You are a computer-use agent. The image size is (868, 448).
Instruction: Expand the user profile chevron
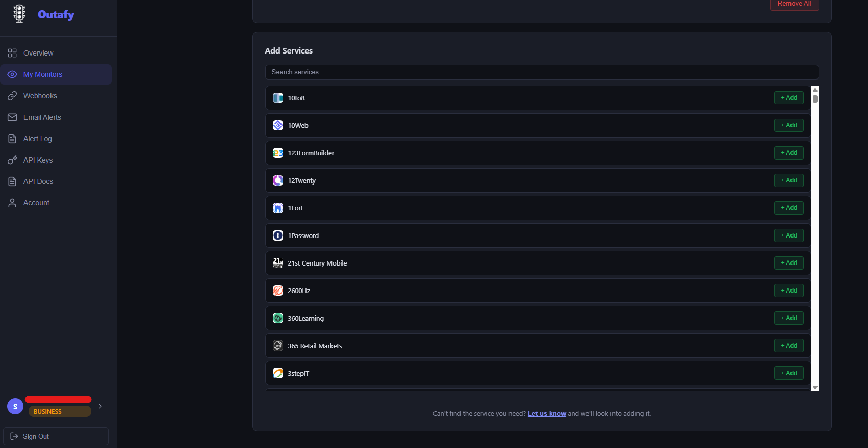coord(100,406)
